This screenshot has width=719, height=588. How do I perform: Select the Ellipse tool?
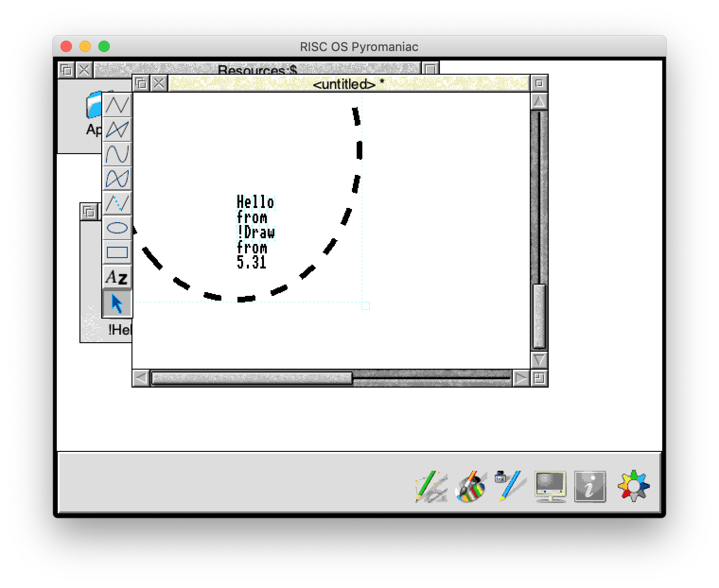(117, 228)
